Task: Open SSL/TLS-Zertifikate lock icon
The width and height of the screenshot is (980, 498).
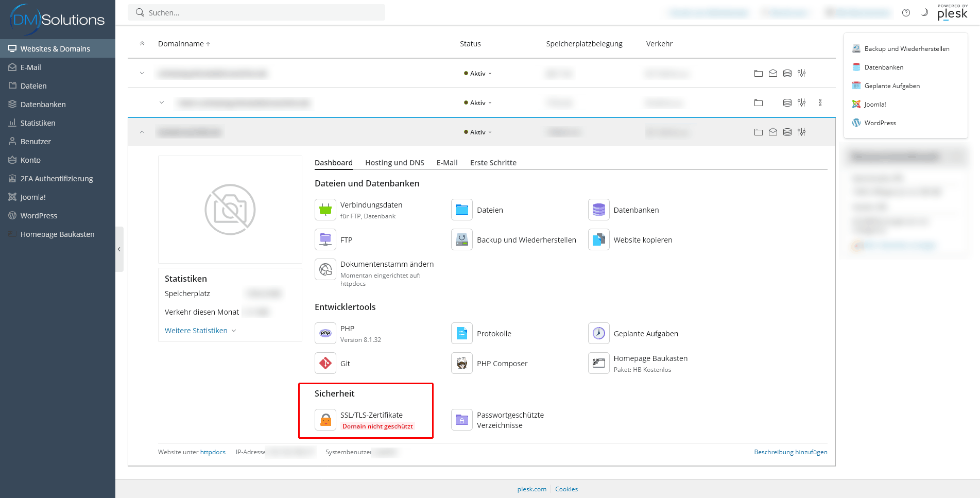Action: pos(325,420)
